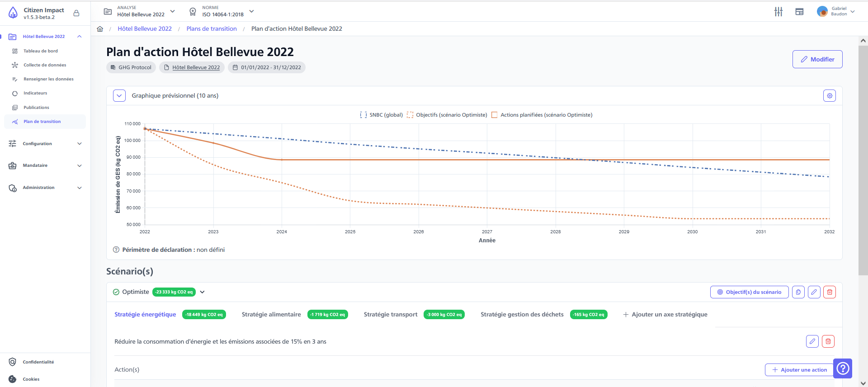Image resolution: width=868 pixels, height=387 pixels.
Task: Expand the Mandataire sidebar section
Action: tap(80, 165)
